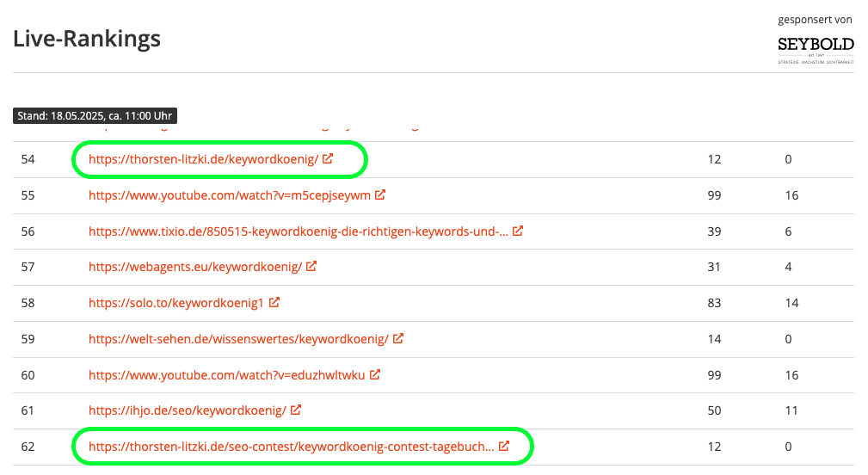Open external icon for keywordkoenig-contest-tagebuch link
Screen dimensions: 868x475
[504, 446]
